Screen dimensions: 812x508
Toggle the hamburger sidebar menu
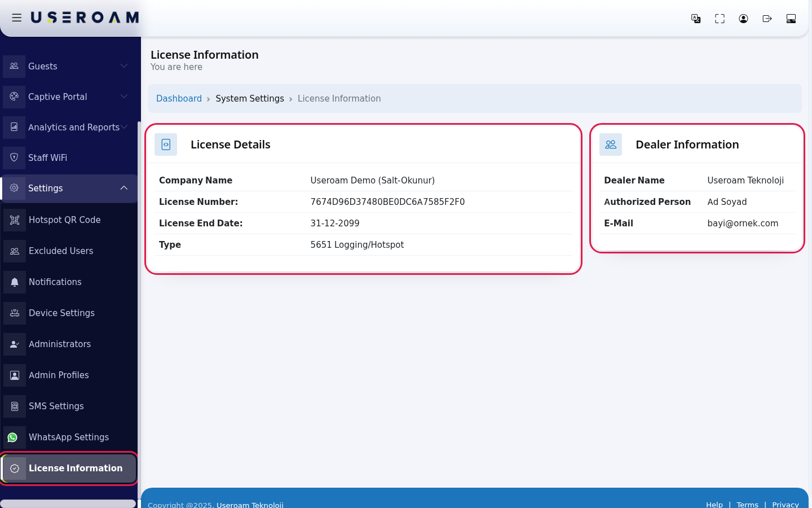(x=17, y=18)
